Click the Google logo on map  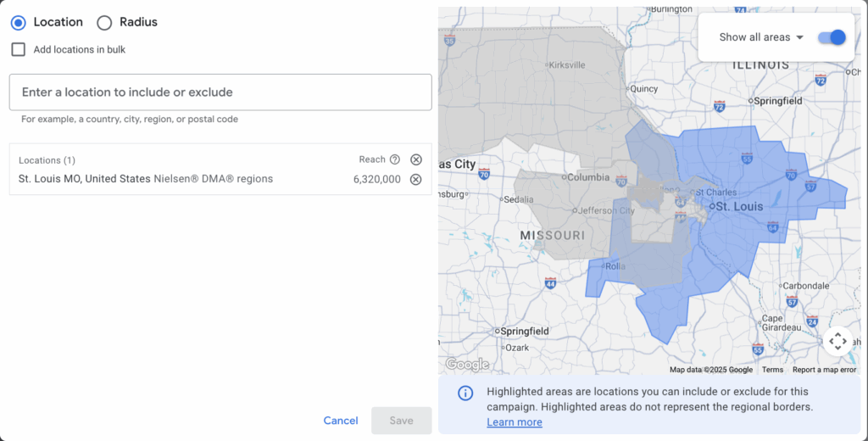tap(467, 365)
